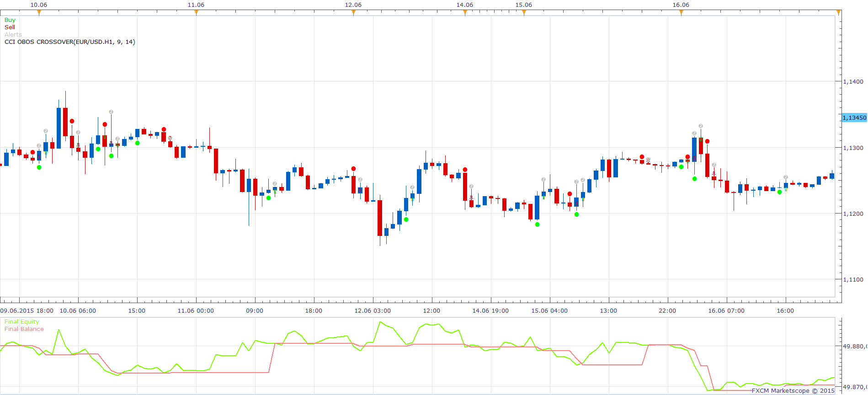Click the 10.06 06:00 time axis label
Screen dimensions: 868x395
point(78,311)
